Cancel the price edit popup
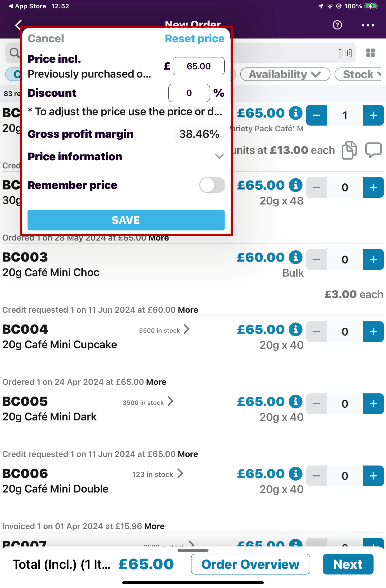The height and width of the screenshot is (588, 386). click(46, 38)
